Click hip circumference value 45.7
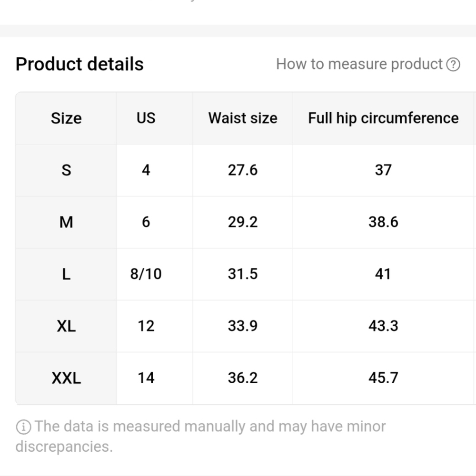 pos(383,378)
